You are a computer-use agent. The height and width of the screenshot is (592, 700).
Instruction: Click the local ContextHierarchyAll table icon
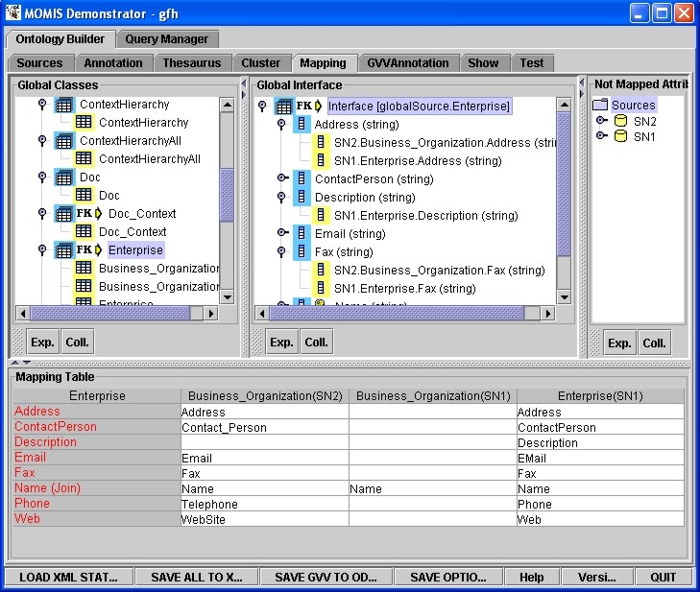point(84,158)
